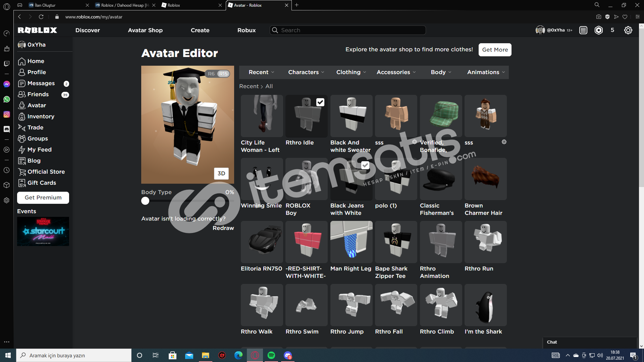The height and width of the screenshot is (362, 644).
Task: Click the Windows taskbar search box
Action: (74, 355)
